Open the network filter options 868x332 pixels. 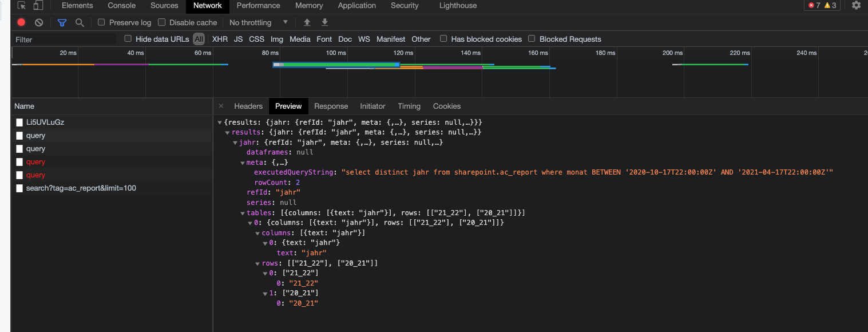[62, 22]
